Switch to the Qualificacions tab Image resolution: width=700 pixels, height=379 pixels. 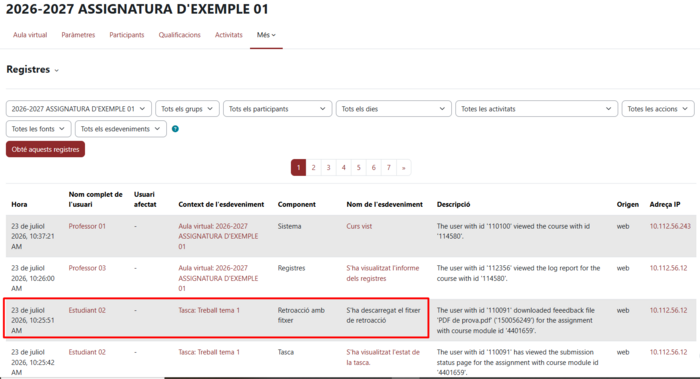[179, 35]
